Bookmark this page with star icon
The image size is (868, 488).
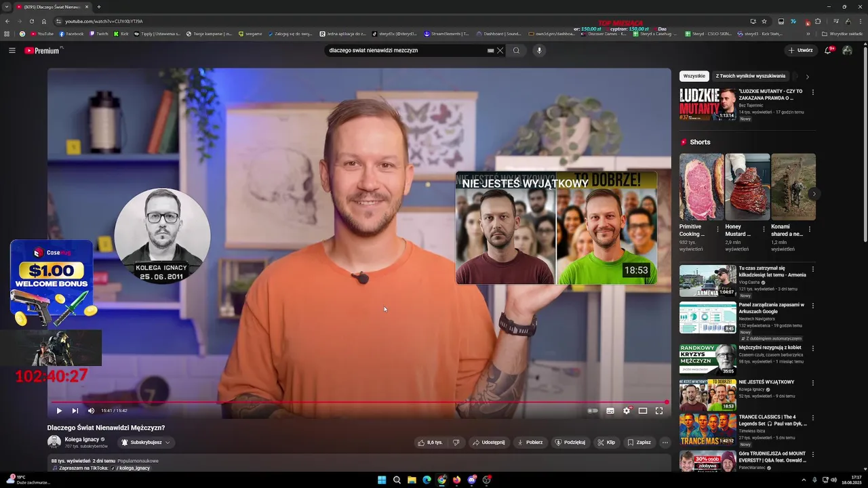point(764,21)
